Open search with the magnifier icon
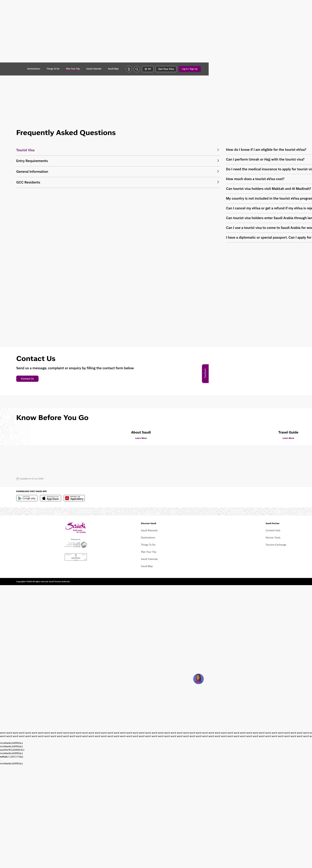 tap(137, 69)
